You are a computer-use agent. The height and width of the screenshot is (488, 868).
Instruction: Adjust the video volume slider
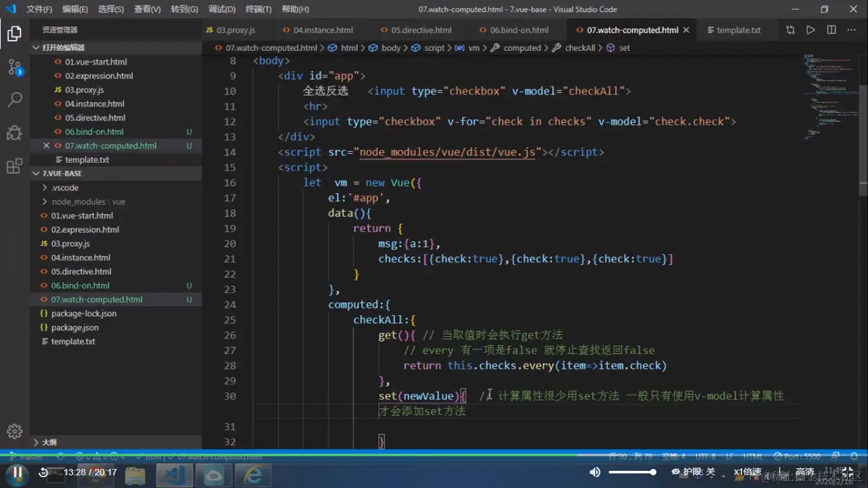[632, 472]
